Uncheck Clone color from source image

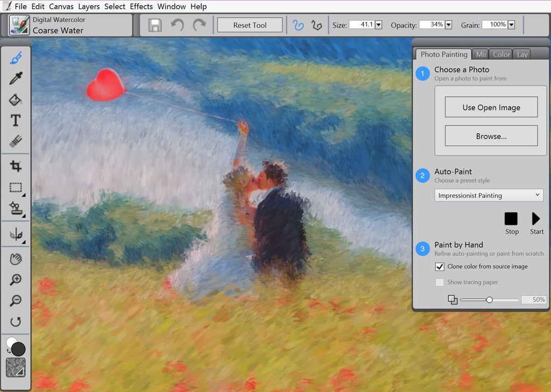[x=440, y=267]
